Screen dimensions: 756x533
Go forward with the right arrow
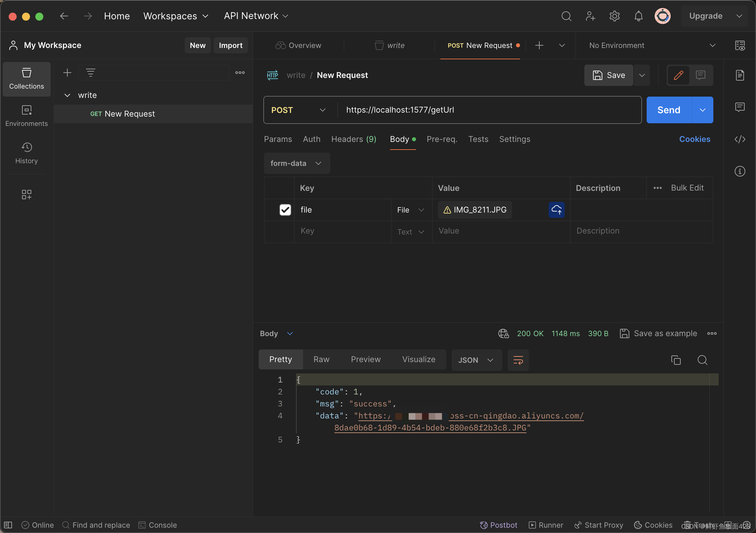(x=88, y=16)
